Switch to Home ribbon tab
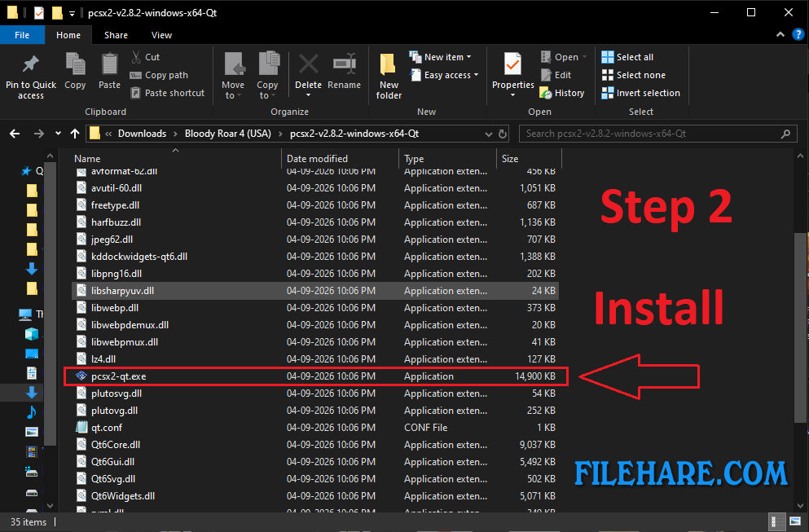 pyautogui.click(x=68, y=35)
